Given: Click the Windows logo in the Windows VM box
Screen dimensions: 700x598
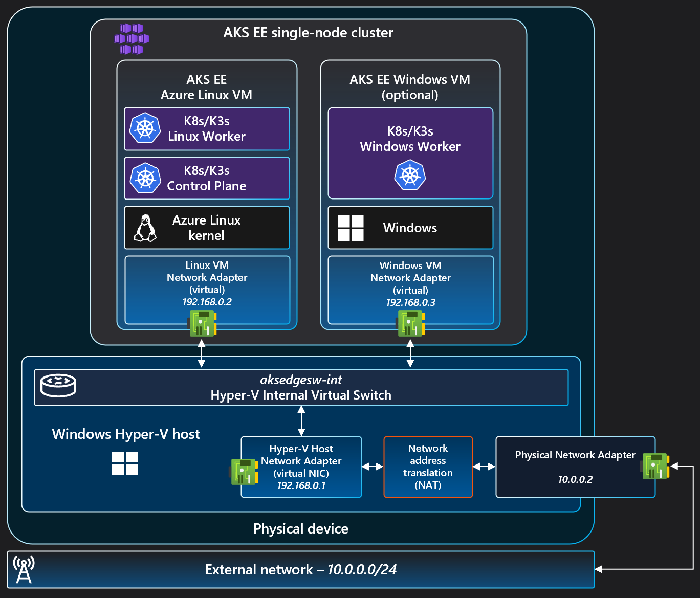Looking at the screenshot, I should click(351, 228).
